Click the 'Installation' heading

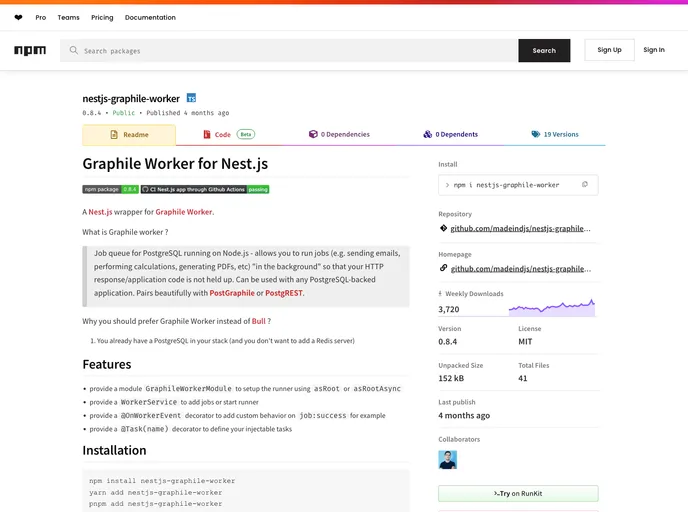point(114,451)
